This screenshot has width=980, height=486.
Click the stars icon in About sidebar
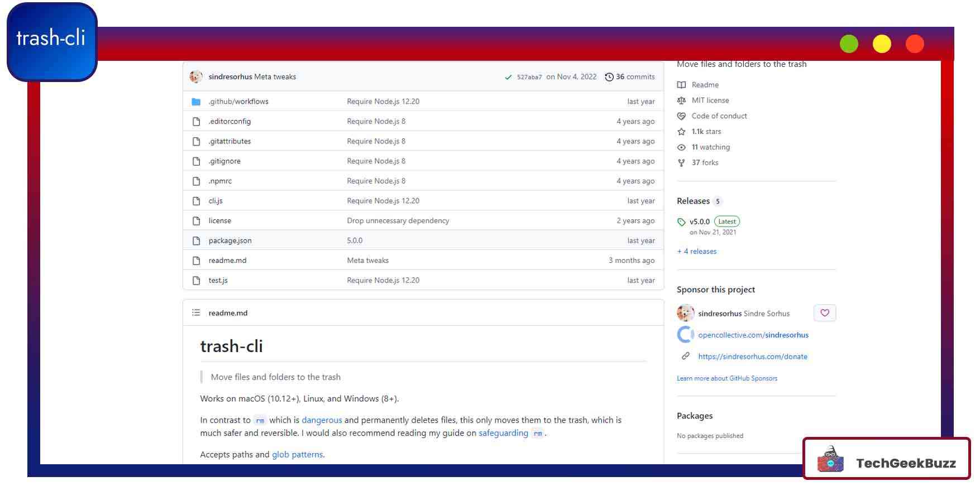coord(681,132)
